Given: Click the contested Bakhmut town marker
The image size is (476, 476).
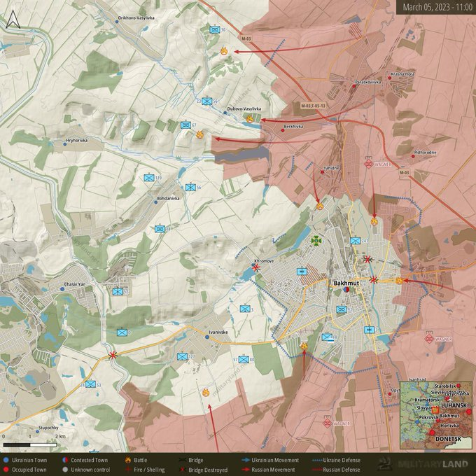Looking at the screenshot, I should (346, 291).
